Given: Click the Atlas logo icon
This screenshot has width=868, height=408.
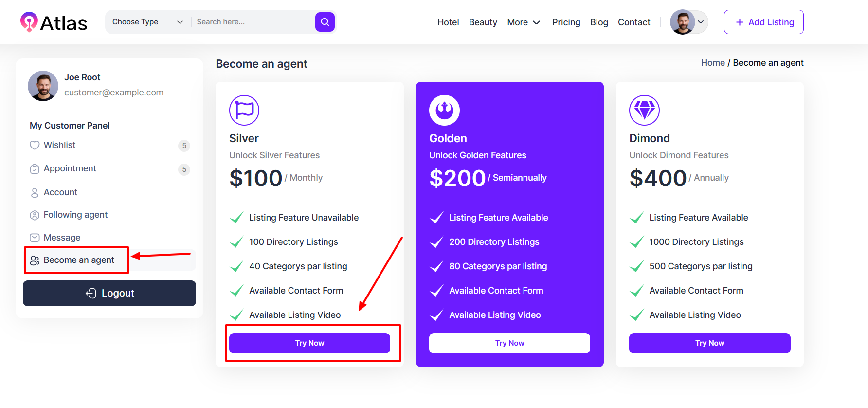Looking at the screenshot, I should pos(29,22).
